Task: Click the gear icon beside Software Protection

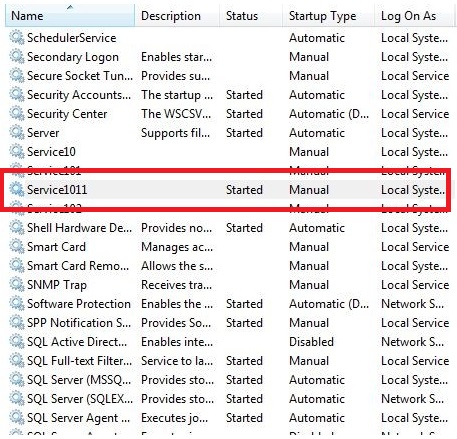Action: (x=16, y=303)
